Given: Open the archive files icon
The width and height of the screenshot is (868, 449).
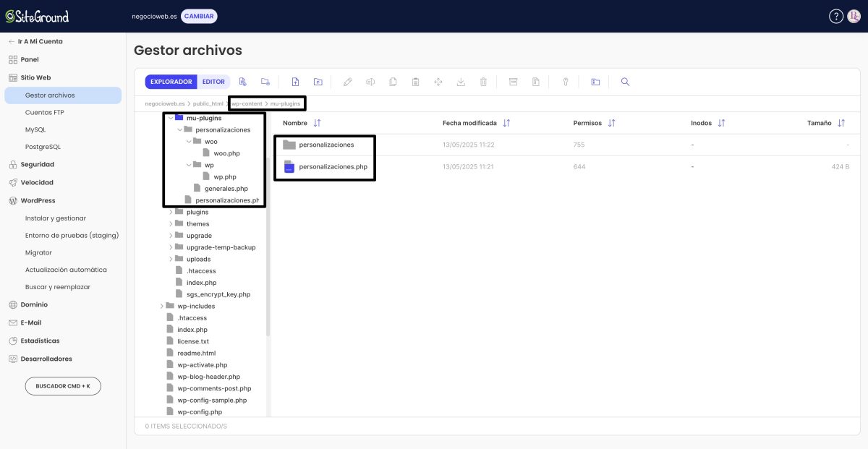Looking at the screenshot, I should click(x=514, y=82).
